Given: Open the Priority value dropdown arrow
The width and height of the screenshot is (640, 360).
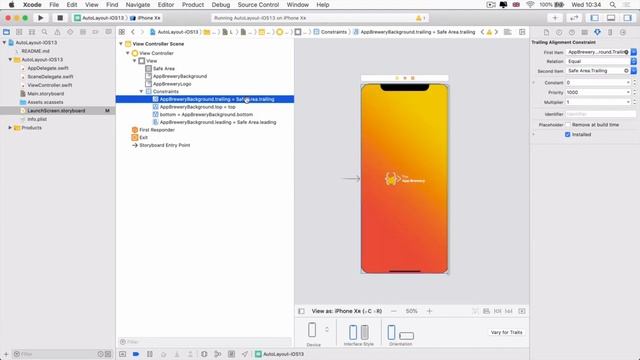Looking at the screenshot, I should pos(628,92).
